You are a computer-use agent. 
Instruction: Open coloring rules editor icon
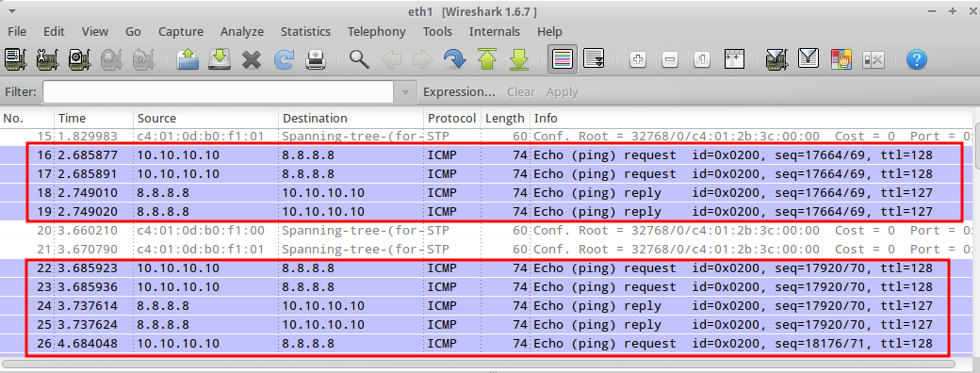tap(841, 60)
